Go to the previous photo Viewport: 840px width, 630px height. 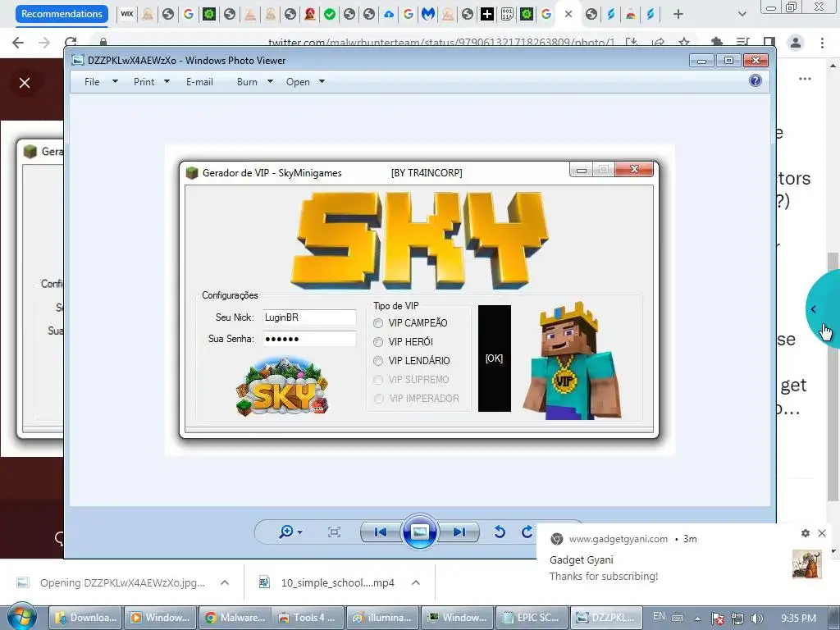[x=381, y=532]
